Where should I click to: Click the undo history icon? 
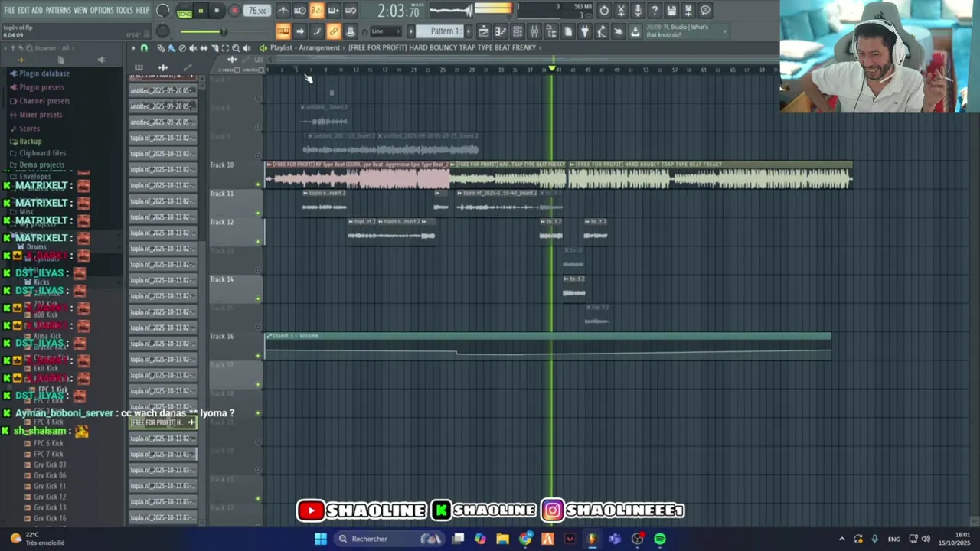604,11
